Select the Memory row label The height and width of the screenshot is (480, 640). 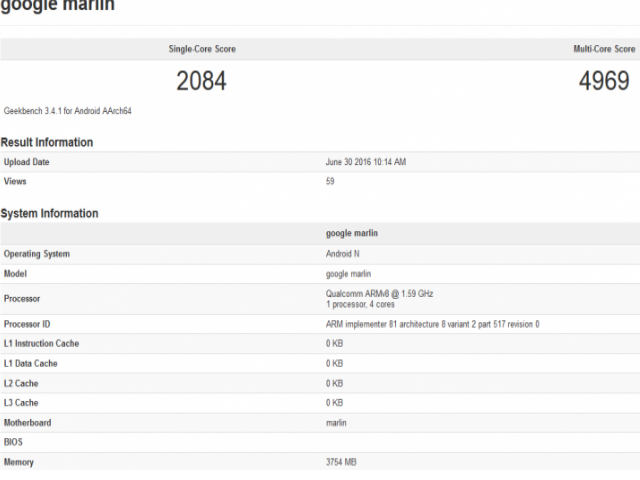(x=19, y=462)
